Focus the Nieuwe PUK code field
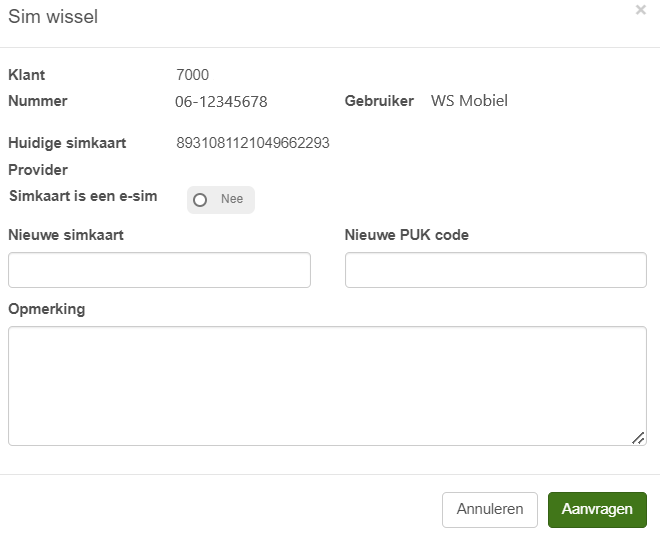 [495, 270]
